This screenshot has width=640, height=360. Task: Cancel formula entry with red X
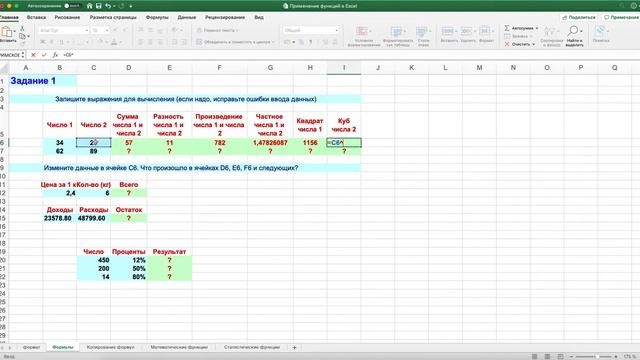click(x=33, y=55)
